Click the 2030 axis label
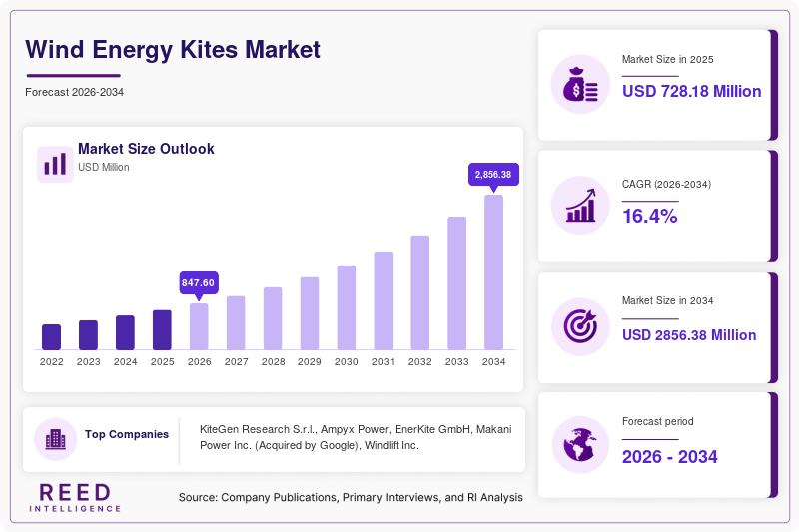799x532 pixels. coord(347,362)
